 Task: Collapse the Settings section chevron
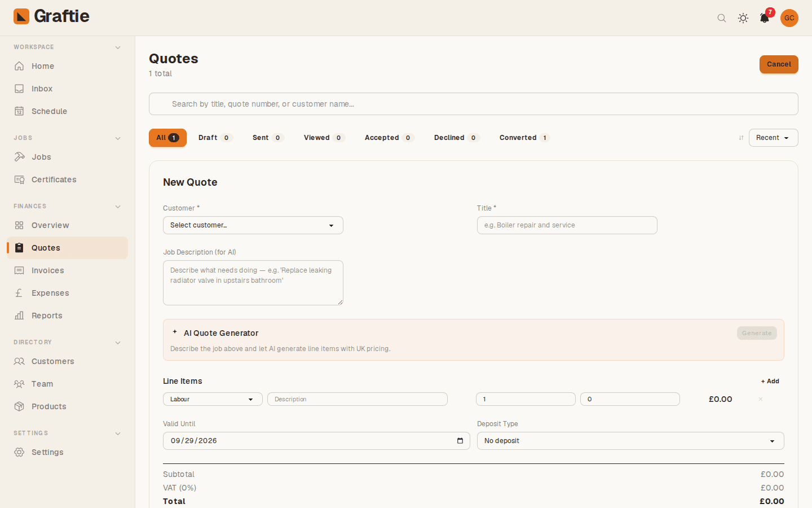click(118, 433)
